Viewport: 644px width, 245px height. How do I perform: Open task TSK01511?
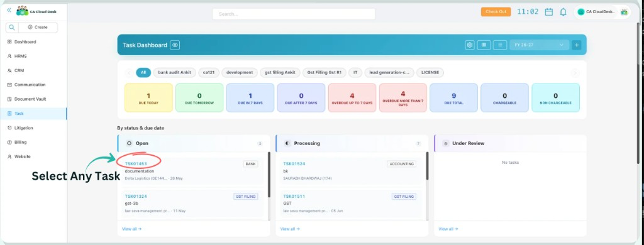pyautogui.click(x=294, y=197)
